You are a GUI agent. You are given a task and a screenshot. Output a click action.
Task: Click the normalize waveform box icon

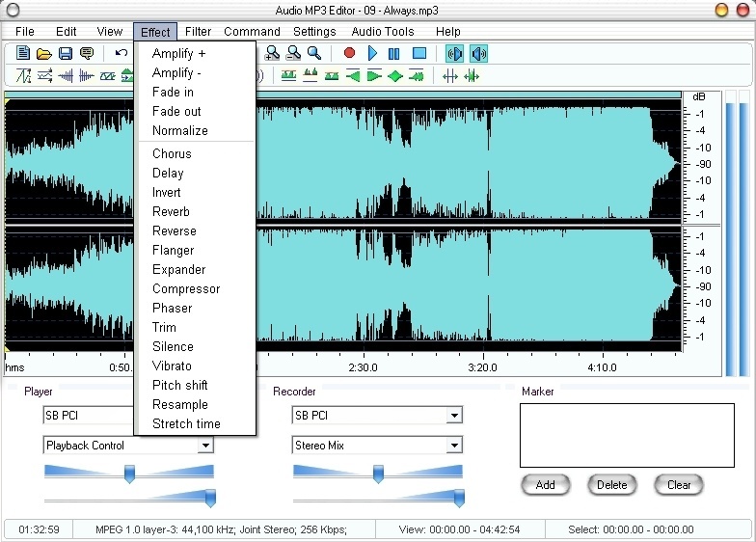[x=108, y=75]
